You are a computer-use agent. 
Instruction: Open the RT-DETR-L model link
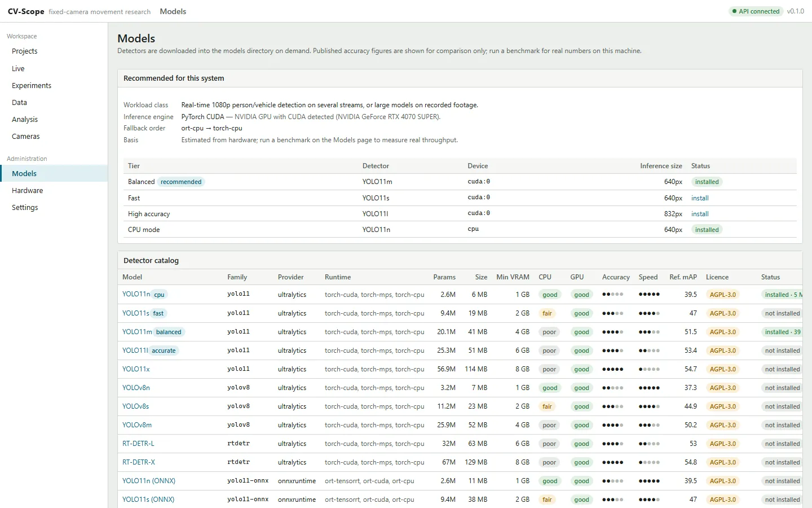coord(138,444)
